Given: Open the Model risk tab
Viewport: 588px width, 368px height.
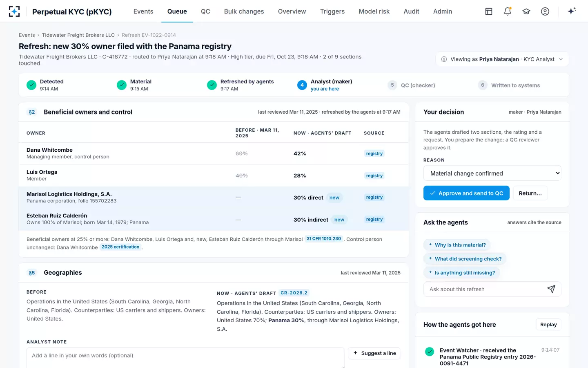Looking at the screenshot, I should click(374, 11).
